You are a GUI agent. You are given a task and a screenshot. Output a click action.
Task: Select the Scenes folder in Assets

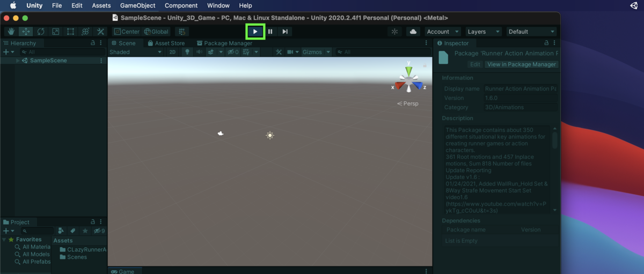coord(73,257)
